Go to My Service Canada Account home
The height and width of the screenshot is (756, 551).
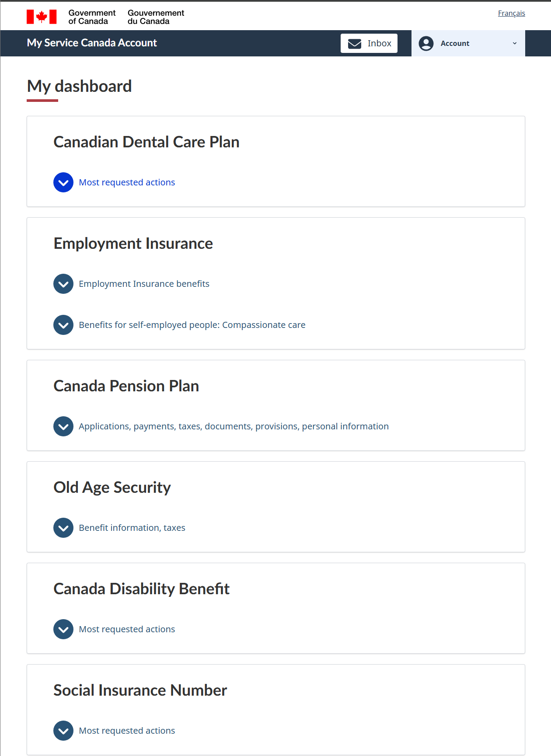coord(92,43)
